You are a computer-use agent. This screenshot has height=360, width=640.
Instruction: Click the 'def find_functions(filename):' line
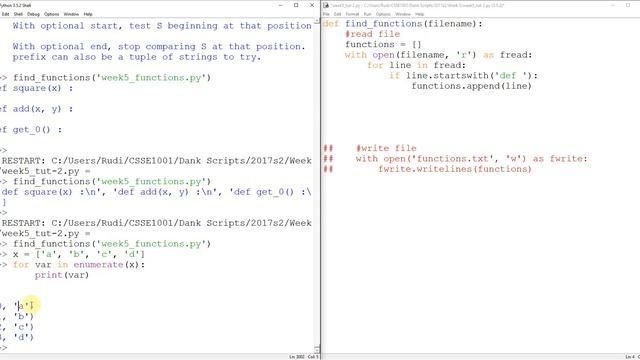click(x=402, y=24)
